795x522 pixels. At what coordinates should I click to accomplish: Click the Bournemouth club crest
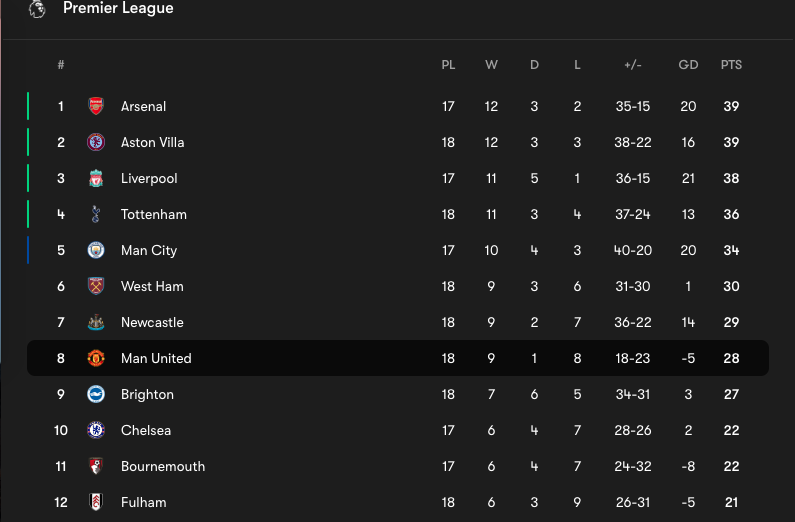click(x=96, y=466)
